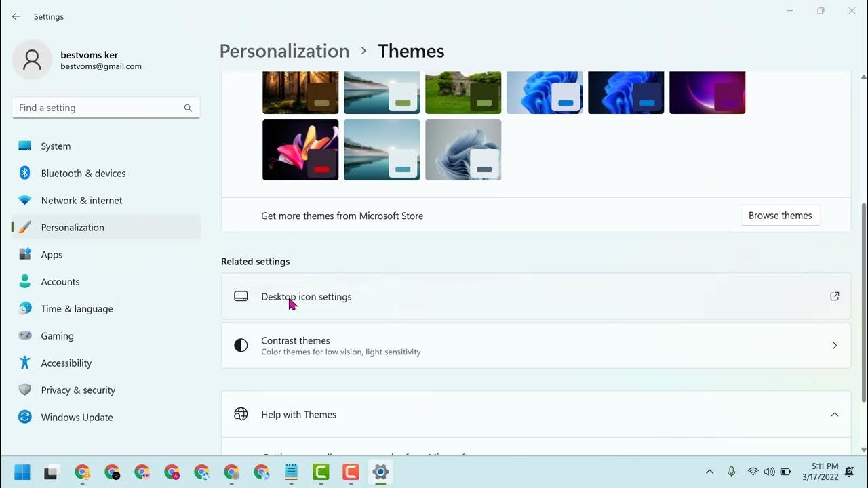The image size is (868, 488).
Task: Go back using the Settings back arrow
Action: [x=16, y=16]
